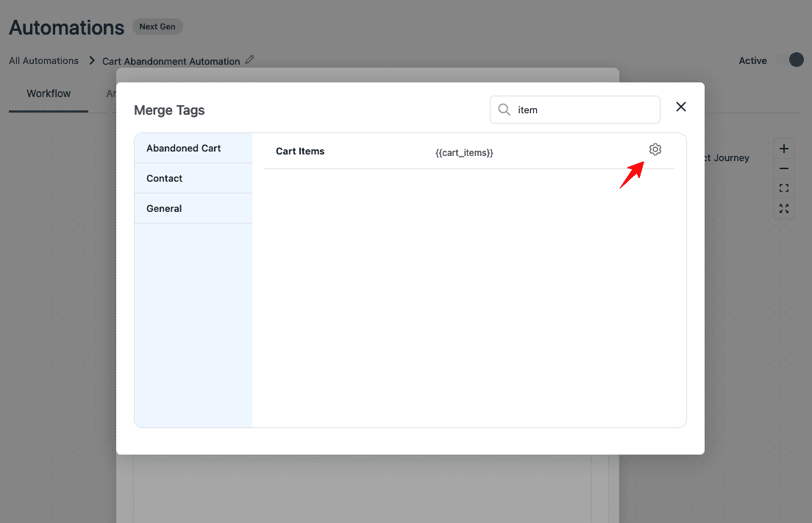This screenshot has width=812, height=523.
Task: Fit workflow to view
Action: point(784,188)
